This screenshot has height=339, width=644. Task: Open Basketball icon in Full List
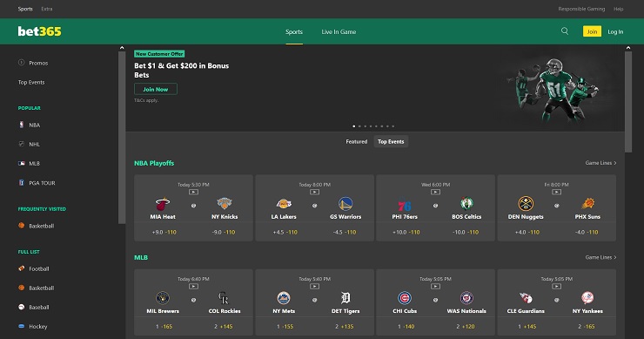click(x=22, y=288)
